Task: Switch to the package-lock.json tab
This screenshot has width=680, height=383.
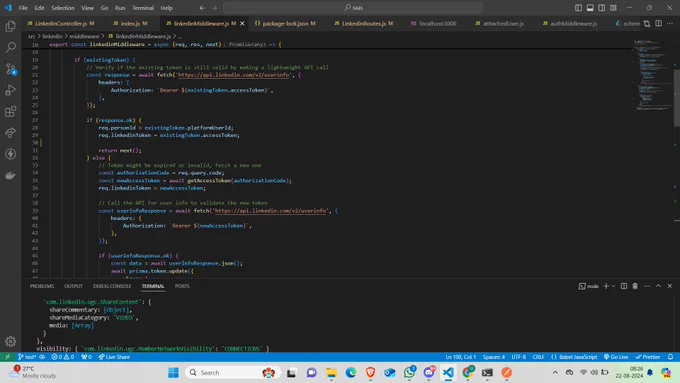Action: [x=285, y=23]
